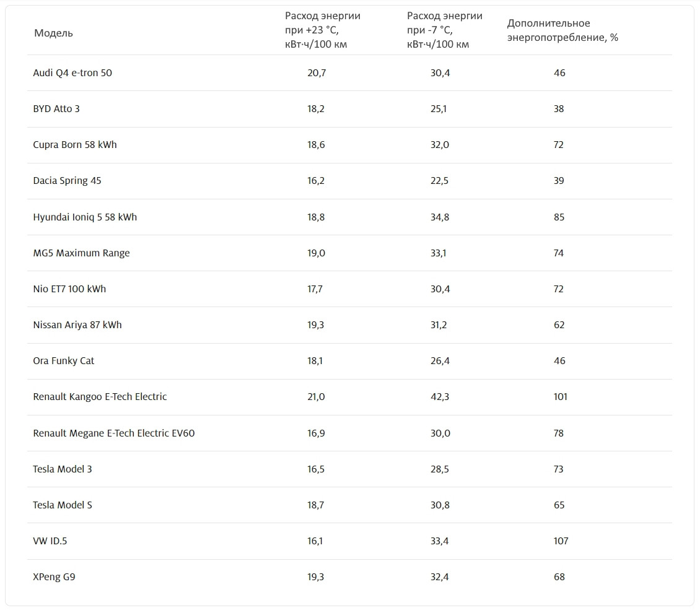The height and width of the screenshot is (613, 700).
Task: Select the Tesla Model S cell
Action: click(x=63, y=505)
